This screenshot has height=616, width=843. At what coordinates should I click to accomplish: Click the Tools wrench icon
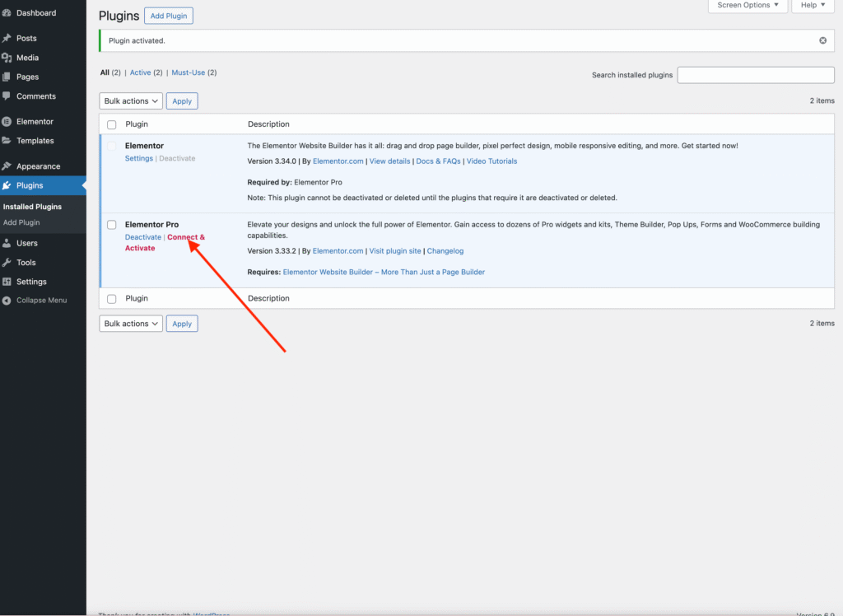point(7,263)
